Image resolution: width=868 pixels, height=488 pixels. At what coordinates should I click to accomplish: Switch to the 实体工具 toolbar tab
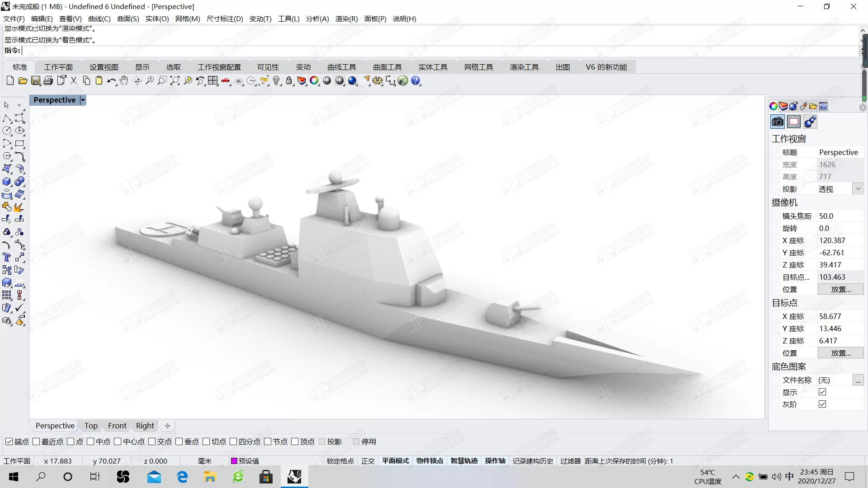coord(433,67)
